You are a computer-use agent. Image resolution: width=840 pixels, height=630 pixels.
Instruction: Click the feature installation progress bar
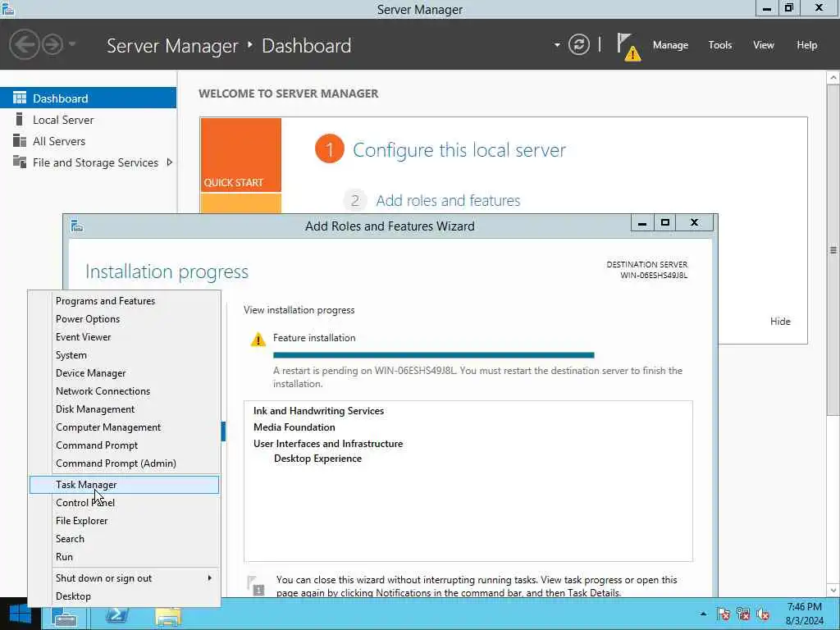point(433,354)
